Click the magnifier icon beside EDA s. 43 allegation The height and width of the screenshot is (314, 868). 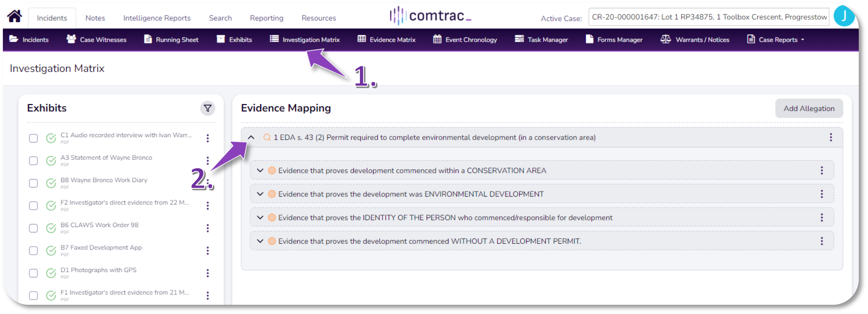(x=267, y=137)
